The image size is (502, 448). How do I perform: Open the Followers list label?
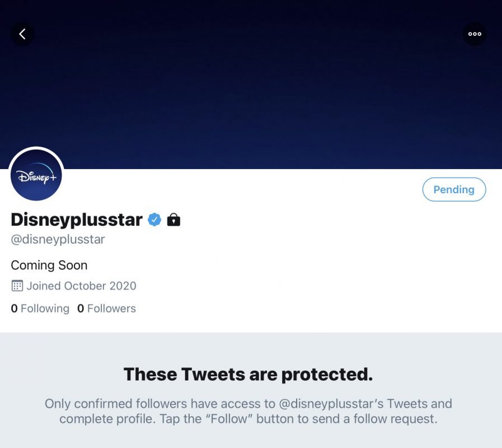pyautogui.click(x=111, y=309)
